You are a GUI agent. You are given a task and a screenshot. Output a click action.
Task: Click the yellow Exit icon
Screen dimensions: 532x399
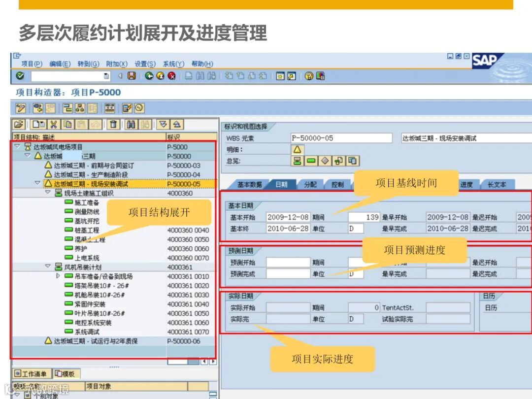click(161, 76)
